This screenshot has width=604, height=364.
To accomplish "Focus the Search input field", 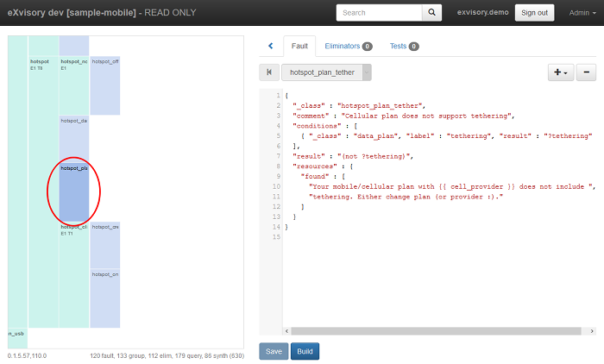I will coord(379,13).
